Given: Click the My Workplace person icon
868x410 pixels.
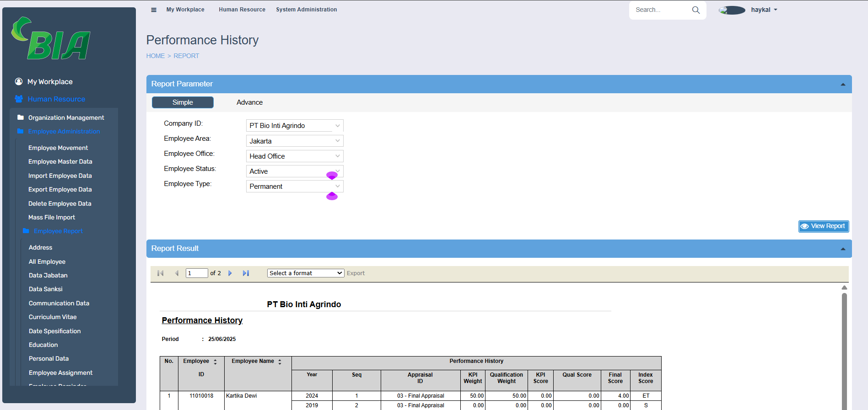Looking at the screenshot, I should click(x=19, y=81).
